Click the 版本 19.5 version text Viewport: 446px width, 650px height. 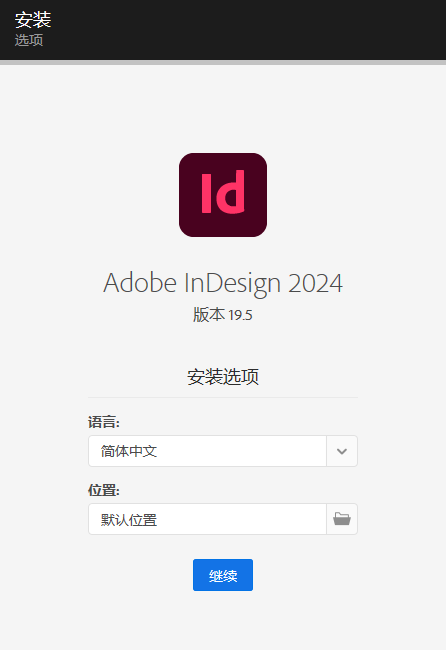(x=223, y=315)
